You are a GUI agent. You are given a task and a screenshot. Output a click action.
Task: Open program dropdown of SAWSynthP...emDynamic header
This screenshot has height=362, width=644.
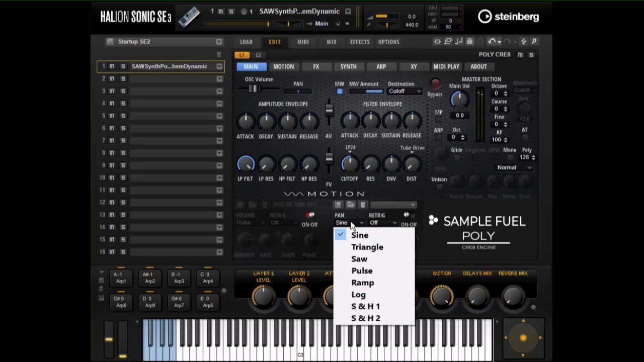coord(348,12)
